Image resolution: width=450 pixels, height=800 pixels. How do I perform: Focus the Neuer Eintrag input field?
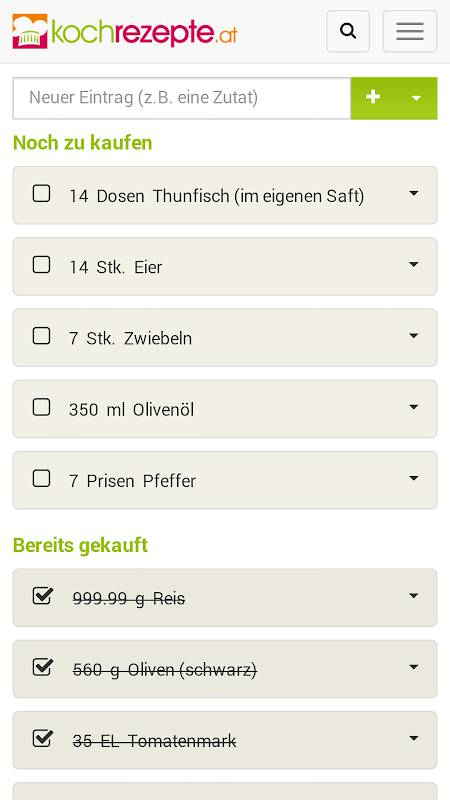pos(182,98)
